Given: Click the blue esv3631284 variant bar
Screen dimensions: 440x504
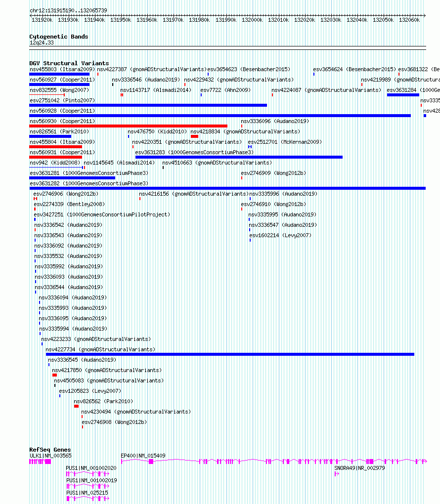Looking at the screenshot, I should point(403,95).
